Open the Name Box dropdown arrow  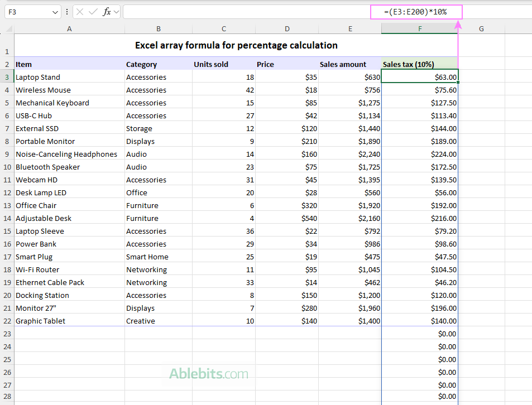click(54, 11)
